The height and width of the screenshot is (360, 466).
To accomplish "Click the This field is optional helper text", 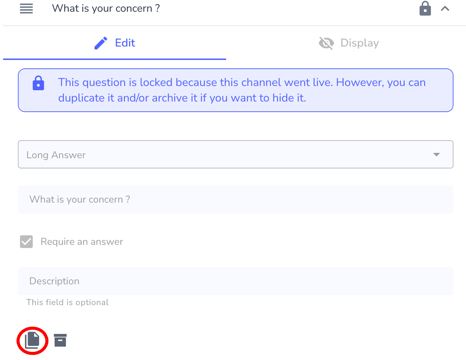I will coord(68,302).
